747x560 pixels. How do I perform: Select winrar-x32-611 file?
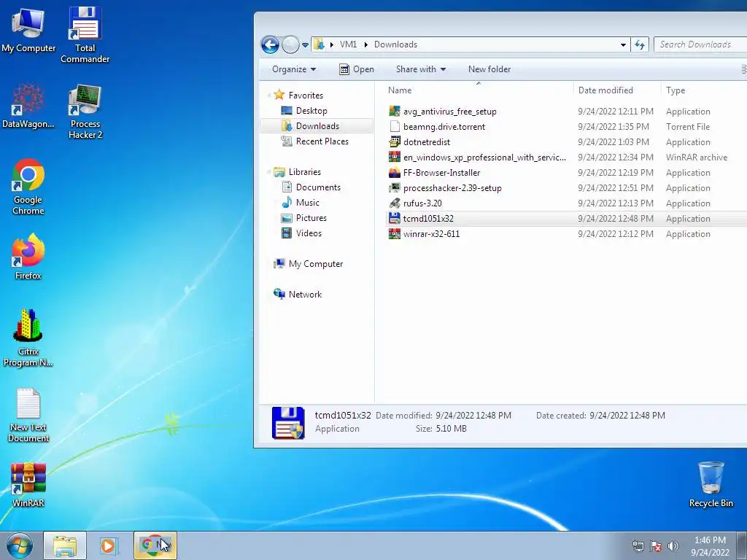click(x=431, y=234)
